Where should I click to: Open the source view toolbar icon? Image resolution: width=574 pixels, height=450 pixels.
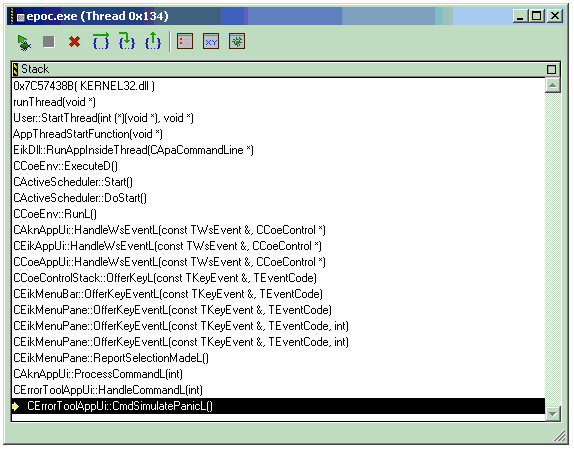185,41
